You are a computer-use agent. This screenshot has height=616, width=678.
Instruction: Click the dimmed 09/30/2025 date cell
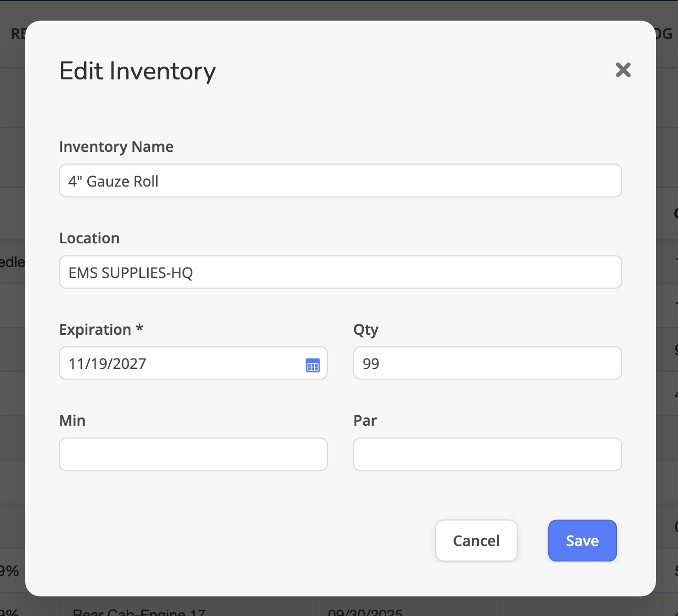(x=365, y=611)
